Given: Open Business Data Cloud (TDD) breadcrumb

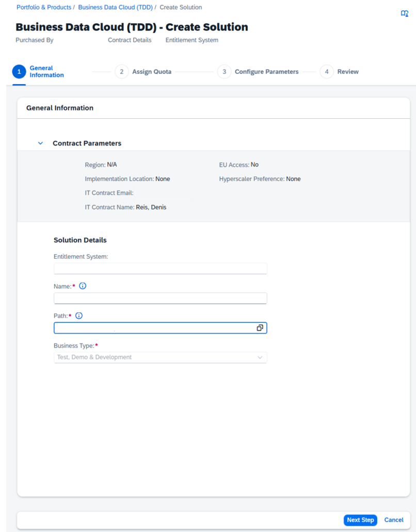Looking at the screenshot, I should tap(115, 7).
